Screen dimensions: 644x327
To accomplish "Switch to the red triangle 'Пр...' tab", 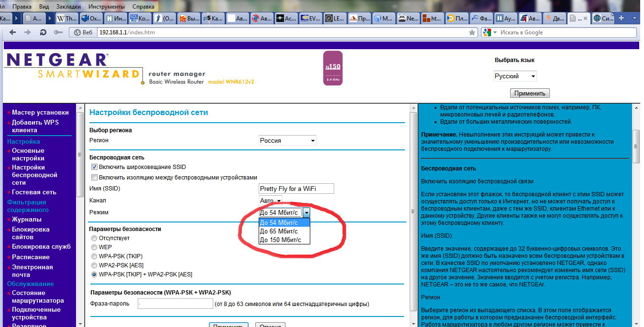I will (x=360, y=19).
